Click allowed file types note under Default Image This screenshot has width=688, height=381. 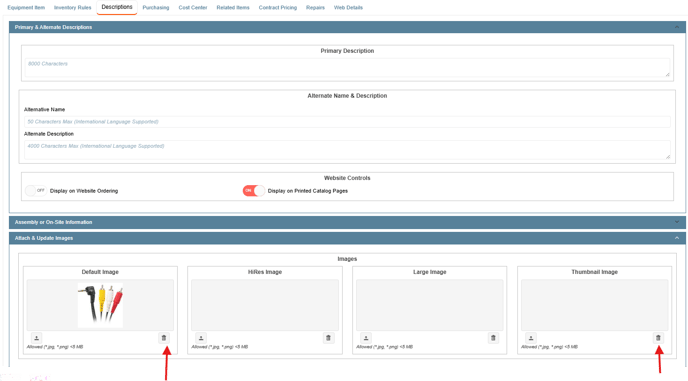(x=55, y=347)
